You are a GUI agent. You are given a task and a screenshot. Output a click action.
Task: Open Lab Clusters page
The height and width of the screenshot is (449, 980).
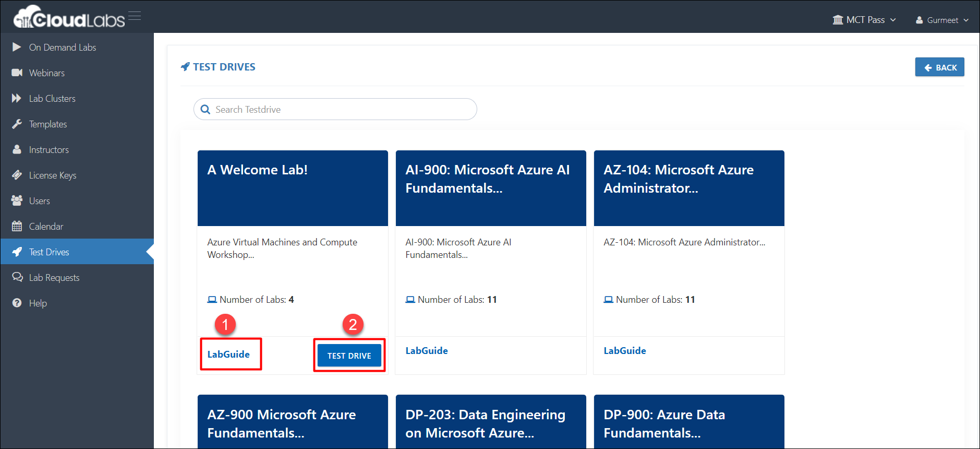77,98
